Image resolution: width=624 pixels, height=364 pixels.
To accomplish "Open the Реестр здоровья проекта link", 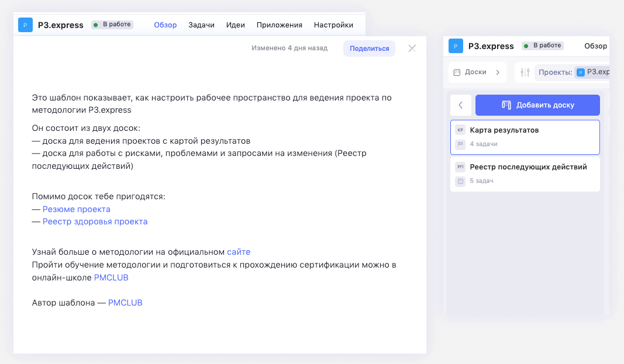I will coord(95,221).
